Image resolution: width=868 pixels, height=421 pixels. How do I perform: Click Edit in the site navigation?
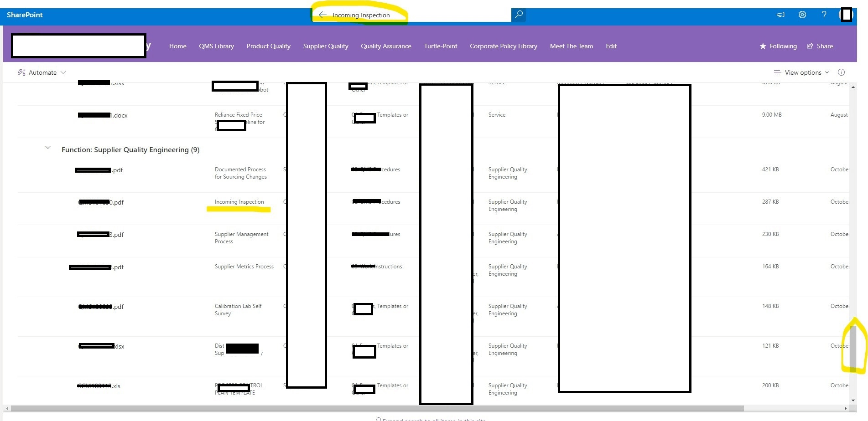coord(611,46)
